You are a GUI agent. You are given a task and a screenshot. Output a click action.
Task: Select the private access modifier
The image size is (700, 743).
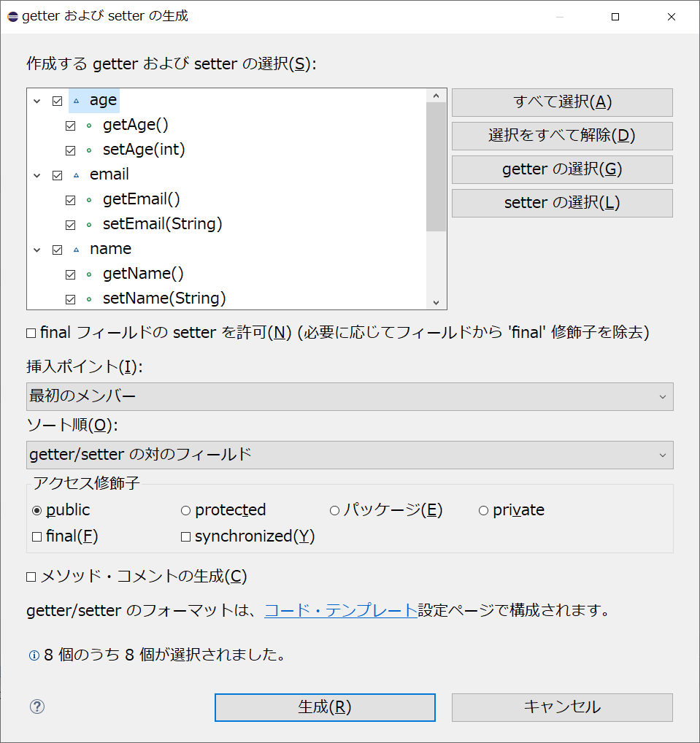(483, 509)
